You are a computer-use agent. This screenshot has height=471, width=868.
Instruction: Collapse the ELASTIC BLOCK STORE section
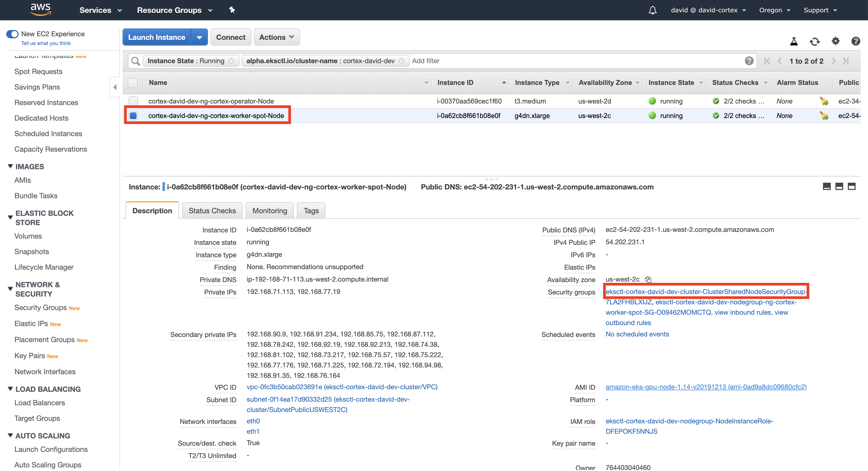click(10, 217)
